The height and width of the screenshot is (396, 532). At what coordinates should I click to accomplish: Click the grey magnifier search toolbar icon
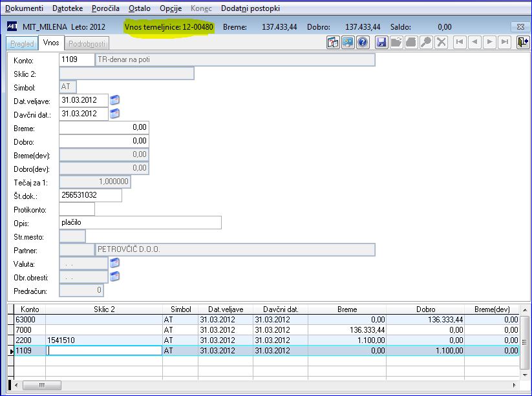click(x=426, y=43)
